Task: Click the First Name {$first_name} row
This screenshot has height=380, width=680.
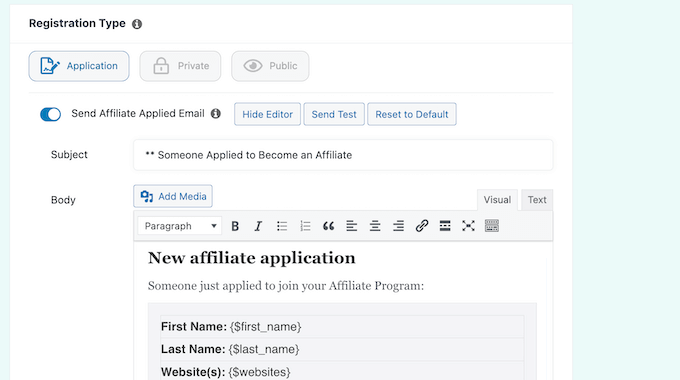Action: click(x=342, y=327)
